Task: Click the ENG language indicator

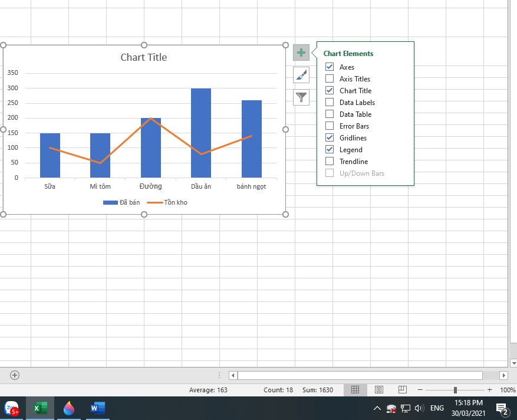Action: [437, 408]
